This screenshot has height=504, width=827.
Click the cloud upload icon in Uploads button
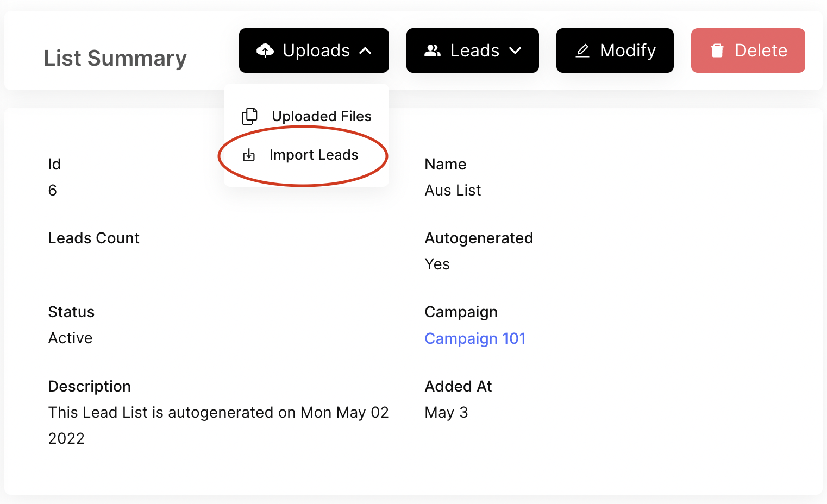tap(265, 51)
